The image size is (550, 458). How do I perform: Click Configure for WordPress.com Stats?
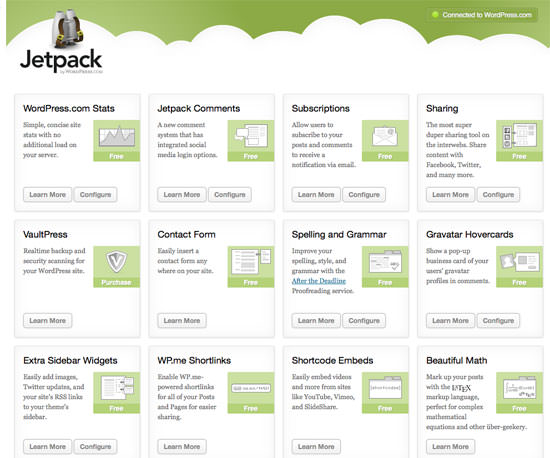tap(95, 195)
